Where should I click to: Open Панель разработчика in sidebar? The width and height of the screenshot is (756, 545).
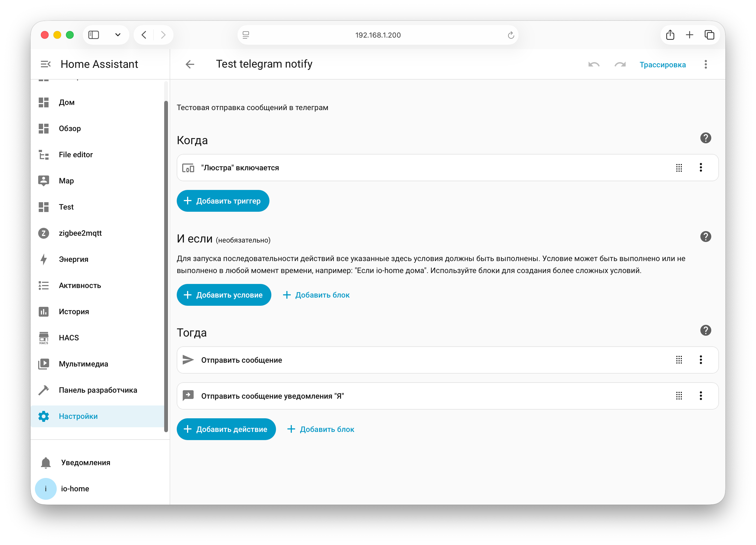(98, 390)
